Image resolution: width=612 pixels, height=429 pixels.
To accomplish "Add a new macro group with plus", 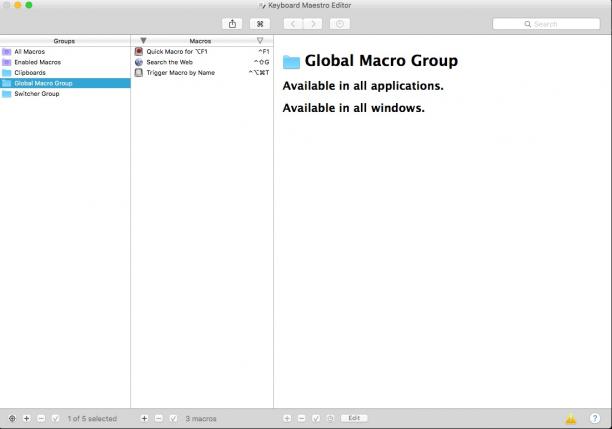I will (27, 418).
